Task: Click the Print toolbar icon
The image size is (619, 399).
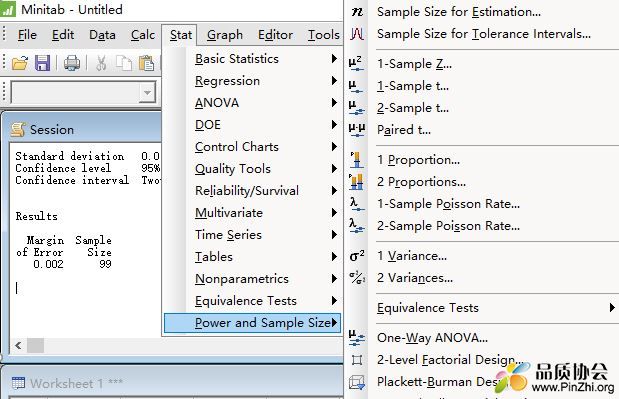Action: [x=72, y=63]
